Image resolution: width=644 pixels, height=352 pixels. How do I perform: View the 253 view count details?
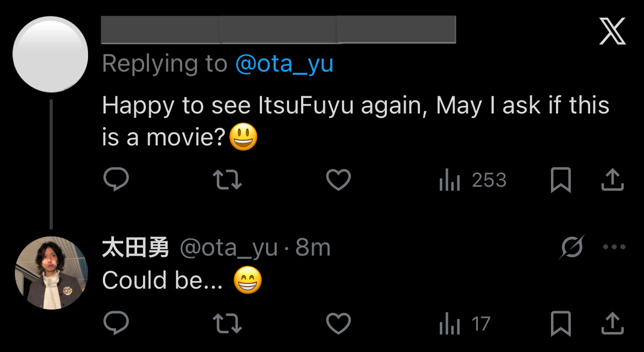pyautogui.click(x=489, y=180)
